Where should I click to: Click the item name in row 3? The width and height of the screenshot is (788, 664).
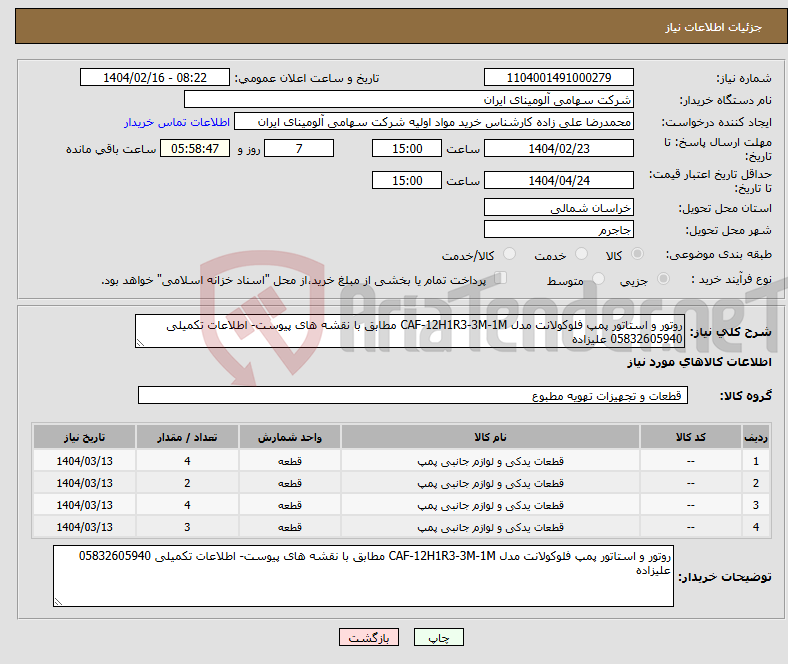pos(490,505)
